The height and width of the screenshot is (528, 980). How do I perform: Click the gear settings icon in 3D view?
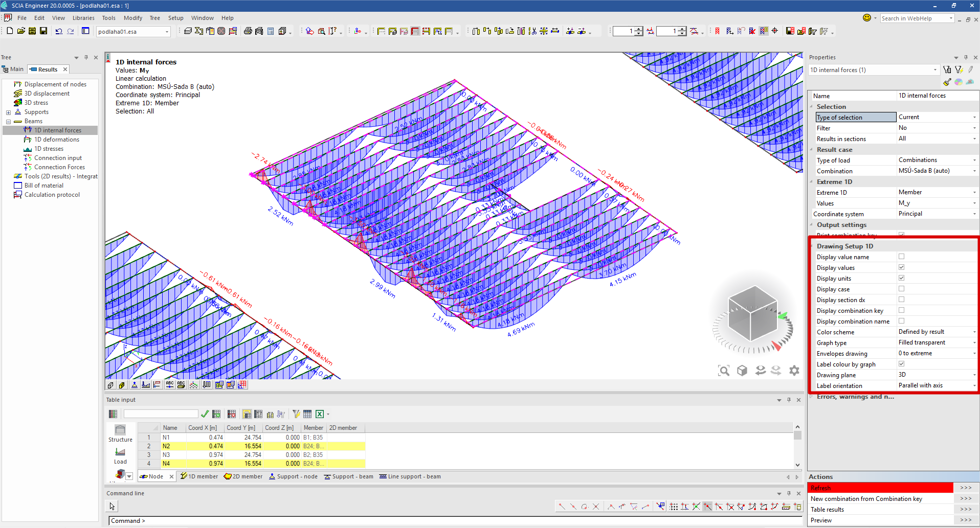click(x=794, y=371)
